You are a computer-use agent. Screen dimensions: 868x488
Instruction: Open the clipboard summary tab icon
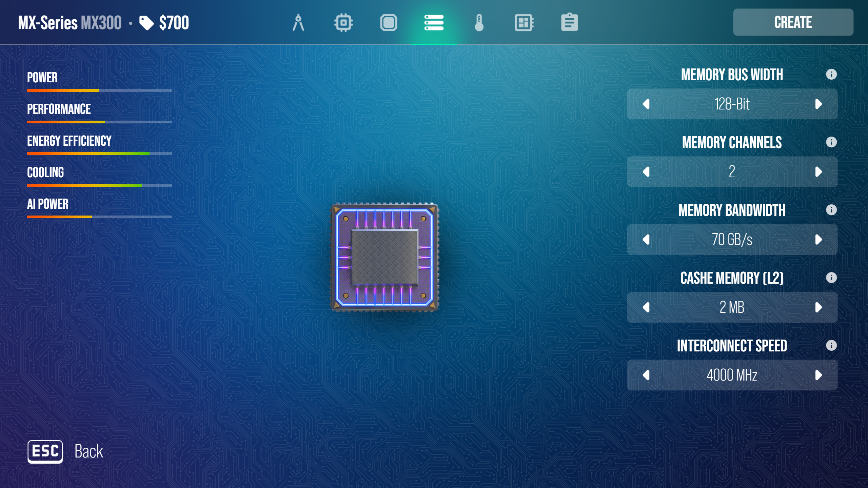tap(569, 23)
